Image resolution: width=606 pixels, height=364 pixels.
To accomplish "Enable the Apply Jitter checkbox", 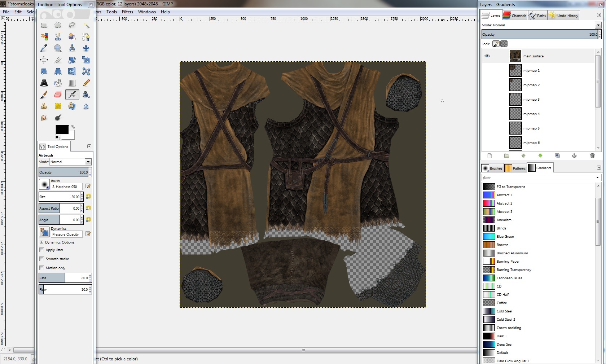I will (42, 250).
